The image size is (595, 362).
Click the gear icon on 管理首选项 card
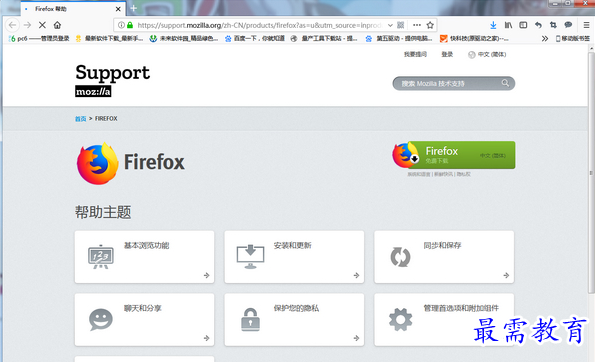400,320
